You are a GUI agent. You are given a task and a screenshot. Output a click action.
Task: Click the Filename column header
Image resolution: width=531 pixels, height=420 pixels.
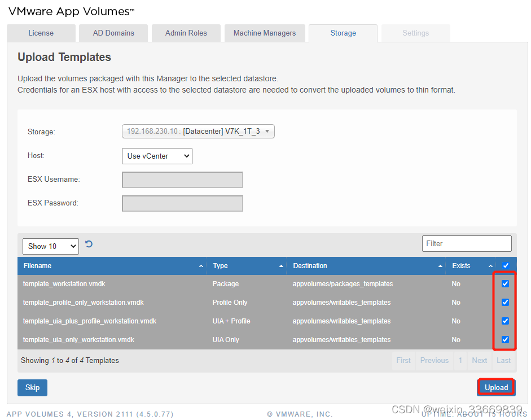click(112, 266)
